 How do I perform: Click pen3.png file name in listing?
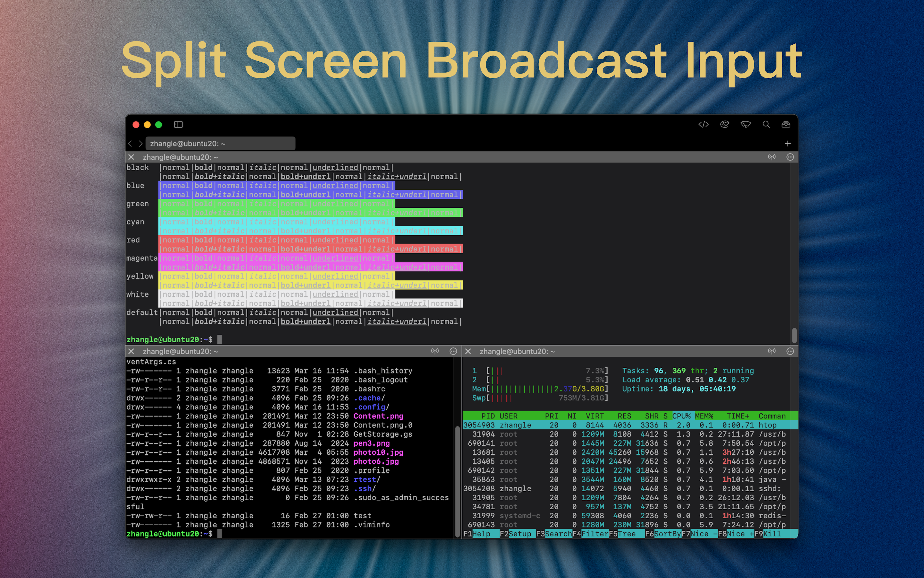tap(372, 443)
